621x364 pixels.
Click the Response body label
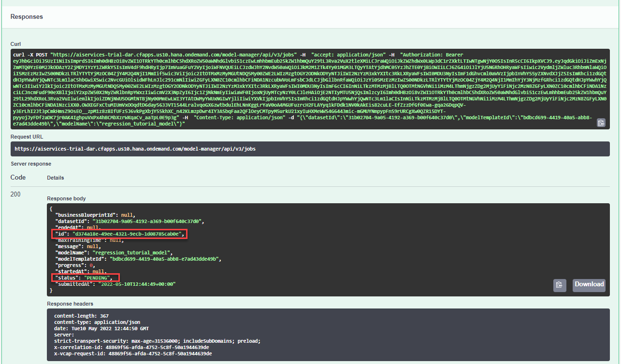65,199
